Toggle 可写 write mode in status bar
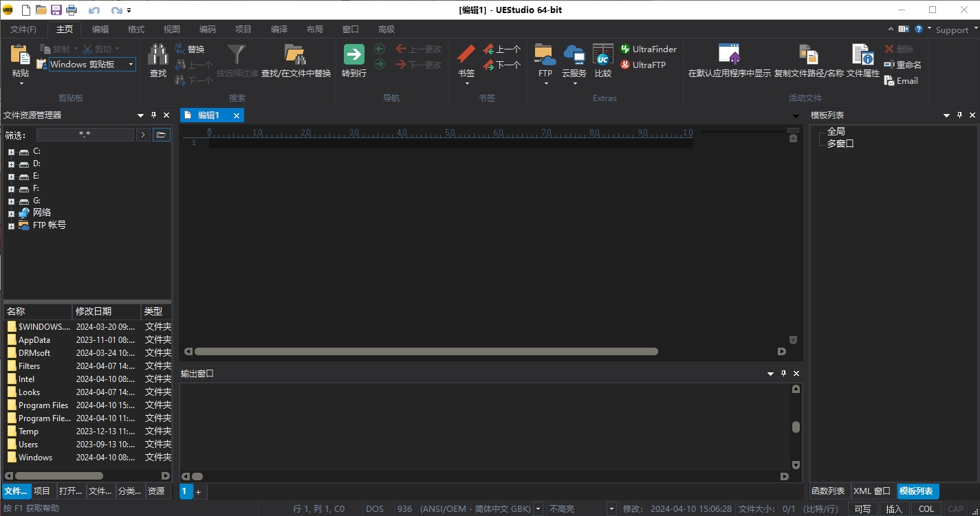 point(862,508)
